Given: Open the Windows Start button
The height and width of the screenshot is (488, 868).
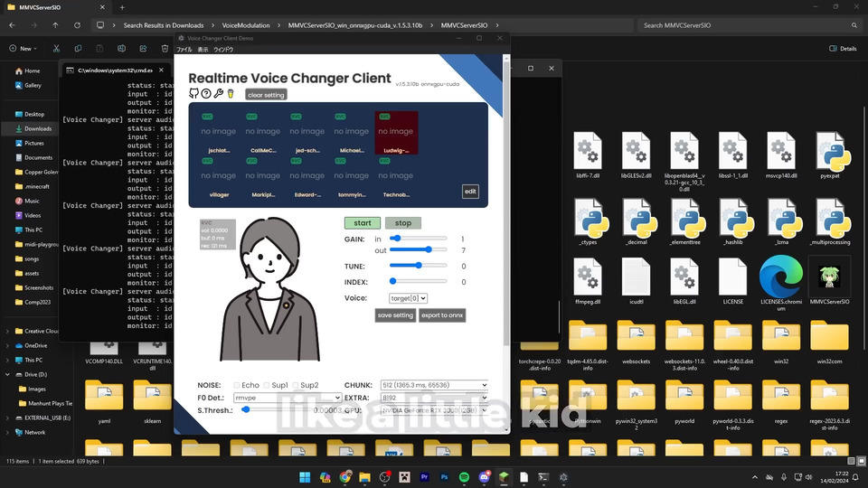Looking at the screenshot, I should coord(305,477).
